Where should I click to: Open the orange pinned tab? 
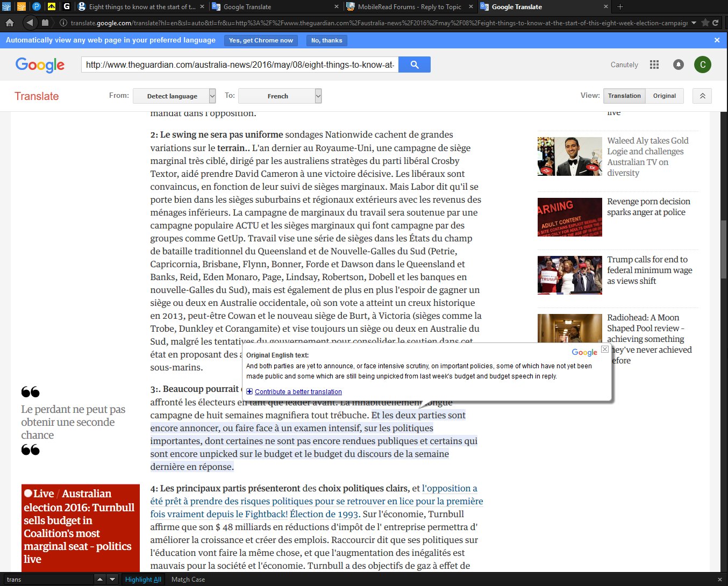coord(22,6)
